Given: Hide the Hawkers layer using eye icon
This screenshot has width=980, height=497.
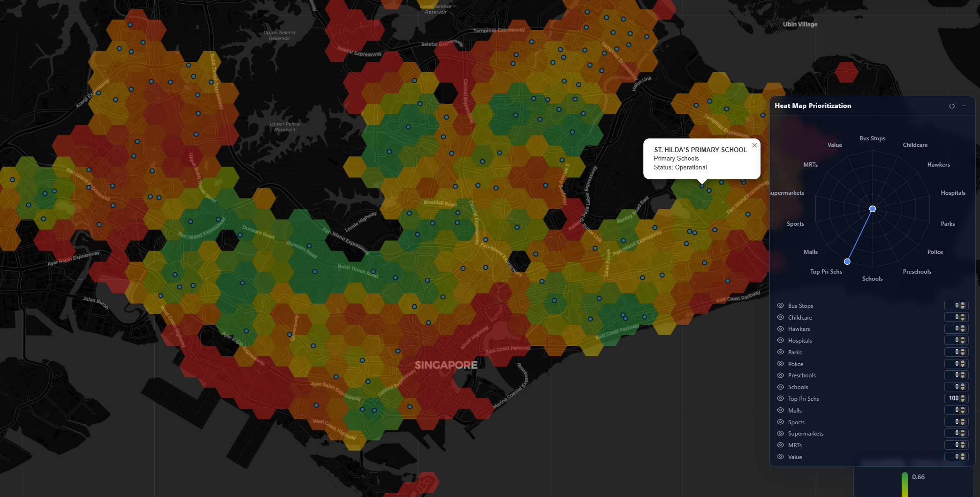Looking at the screenshot, I should (781, 329).
